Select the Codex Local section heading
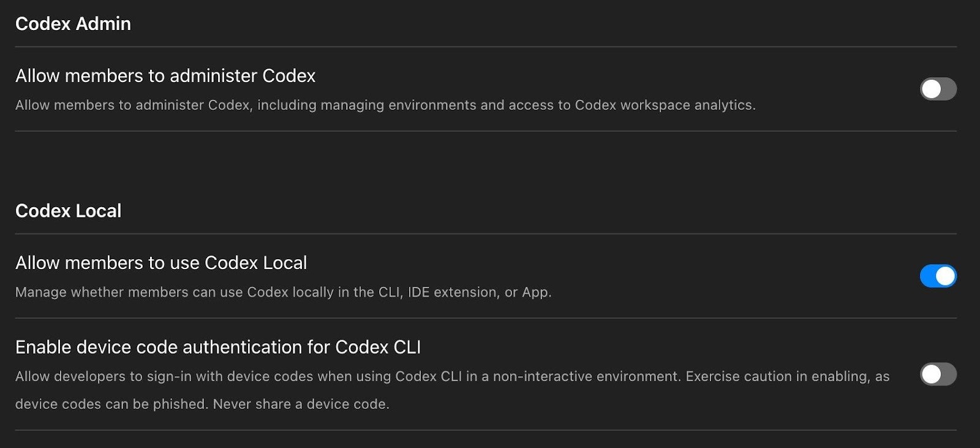Screen dimensions: 980x448 point(68,210)
